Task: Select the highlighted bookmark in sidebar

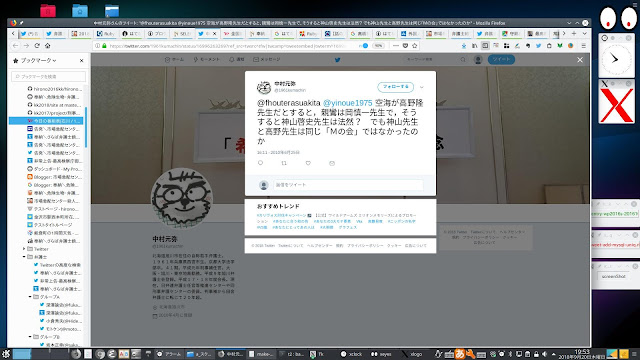Action: [46, 121]
